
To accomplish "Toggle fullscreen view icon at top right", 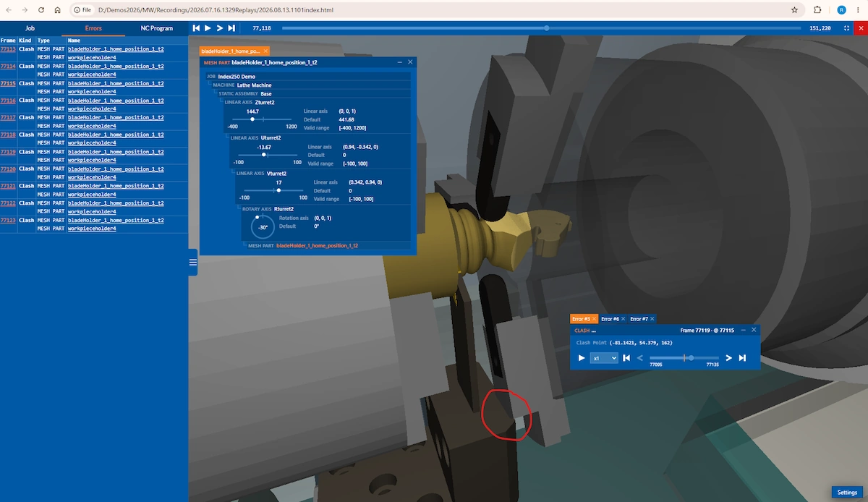I will click(x=846, y=28).
